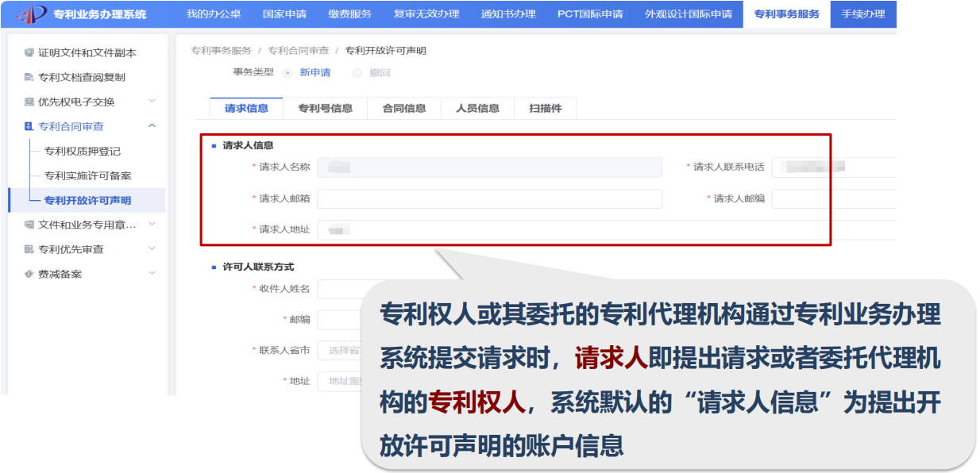Select the 新申请 radio button
Screen dimensions: 980x473
coord(287,73)
